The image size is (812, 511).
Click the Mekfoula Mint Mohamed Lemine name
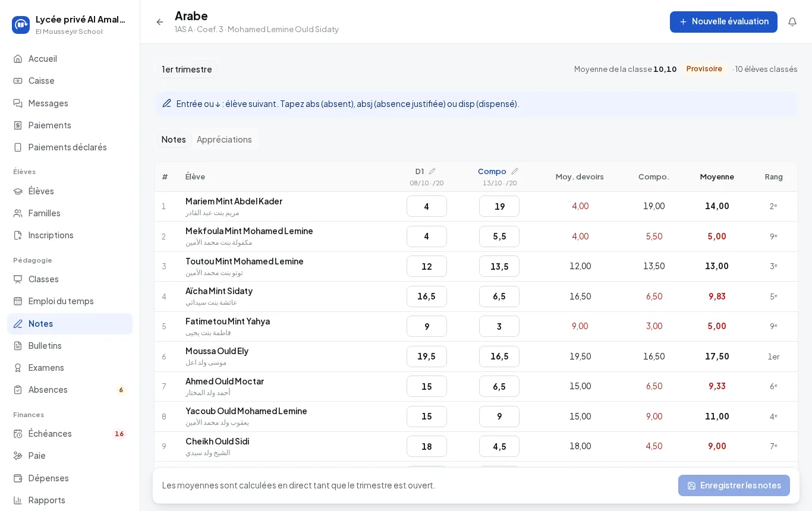tap(249, 231)
